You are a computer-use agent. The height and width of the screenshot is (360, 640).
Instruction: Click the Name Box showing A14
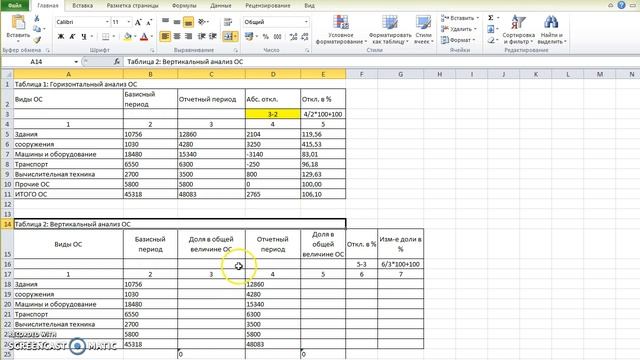[37, 62]
